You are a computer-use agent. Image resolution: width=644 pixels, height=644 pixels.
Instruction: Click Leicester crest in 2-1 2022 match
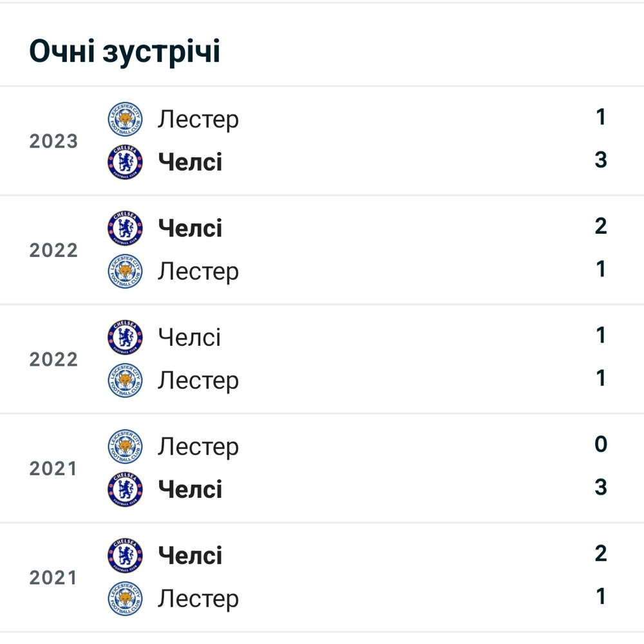pos(126,271)
